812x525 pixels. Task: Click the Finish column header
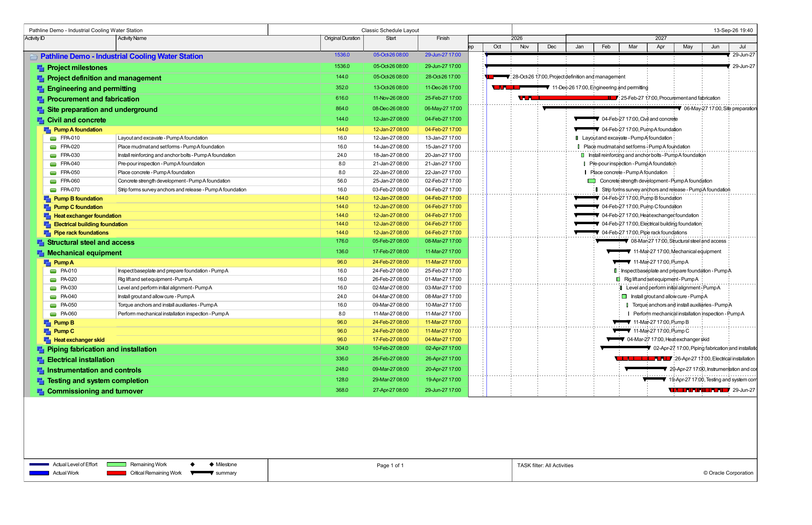point(443,43)
